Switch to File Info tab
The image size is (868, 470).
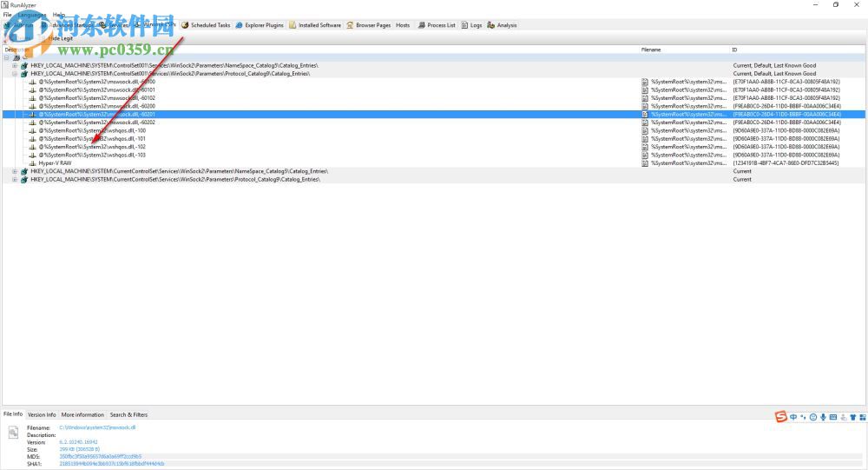pyautogui.click(x=13, y=414)
